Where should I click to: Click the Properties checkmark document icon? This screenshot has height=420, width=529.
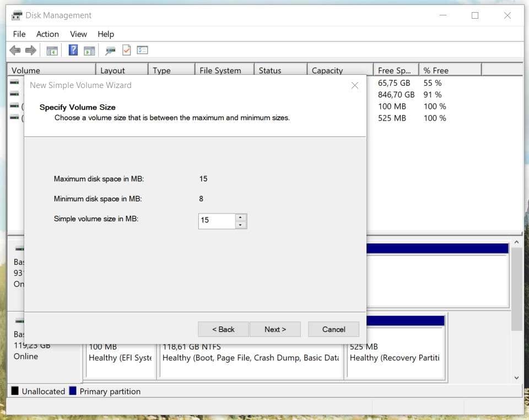coord(127,50)
